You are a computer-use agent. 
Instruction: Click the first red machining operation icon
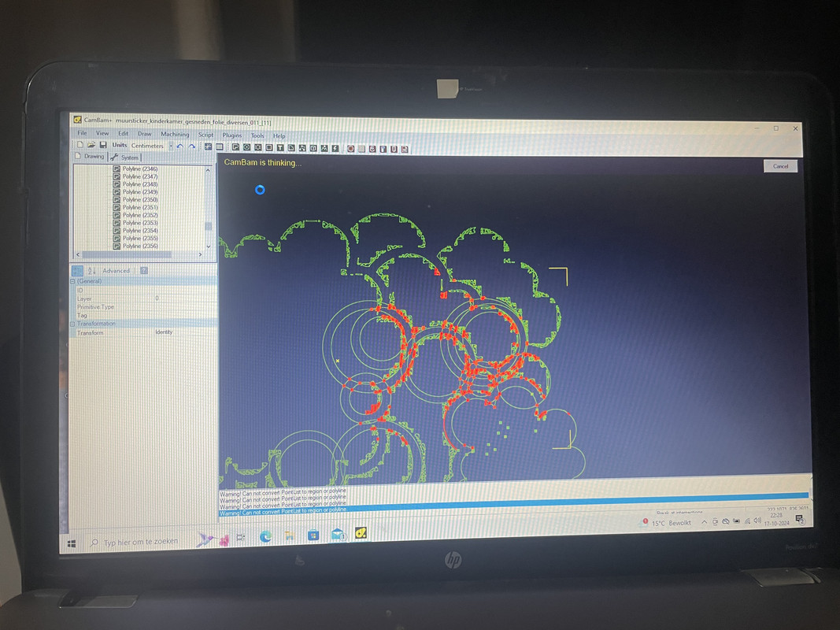[x=350, y=149]
